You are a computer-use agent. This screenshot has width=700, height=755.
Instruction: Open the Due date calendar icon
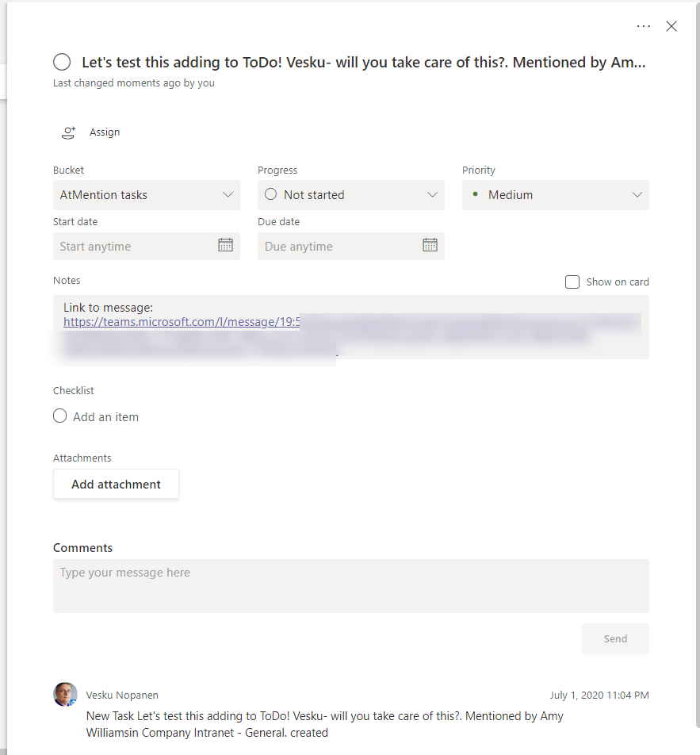click(430, 245)
